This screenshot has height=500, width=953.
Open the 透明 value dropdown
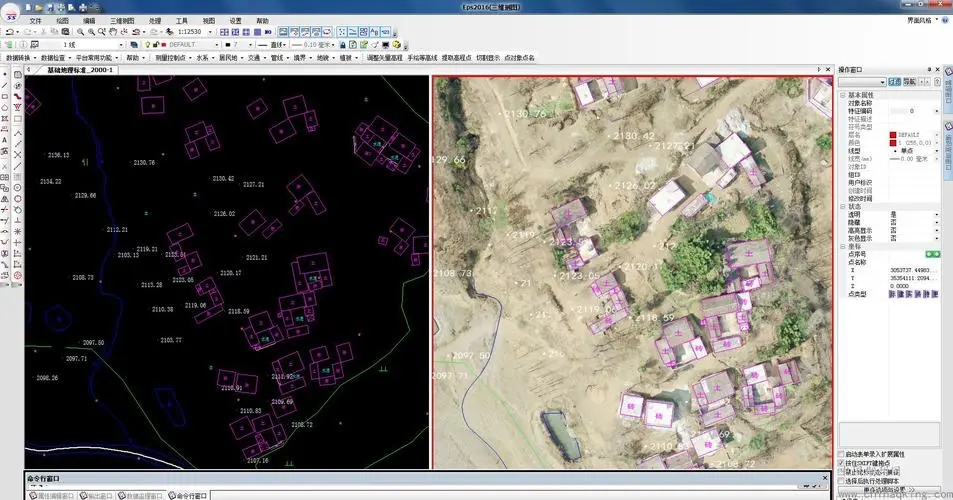click(936, 214)
